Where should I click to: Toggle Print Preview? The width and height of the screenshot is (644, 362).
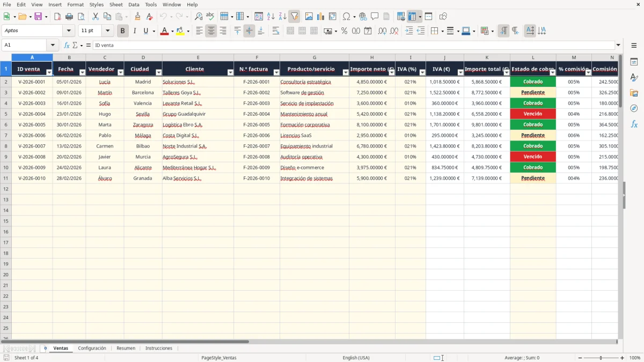(x=81, y=17)
